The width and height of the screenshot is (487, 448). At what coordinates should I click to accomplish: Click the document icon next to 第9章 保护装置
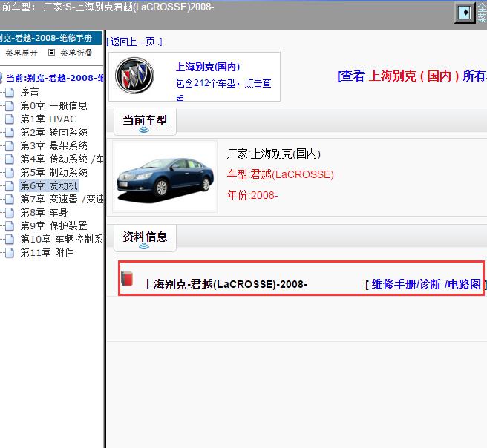10,225
